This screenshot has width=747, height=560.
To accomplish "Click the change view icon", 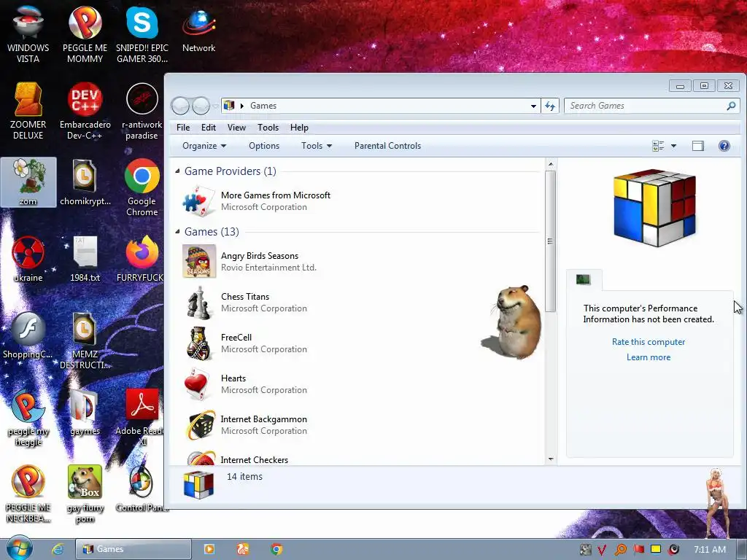I will [x=658, y=146].
